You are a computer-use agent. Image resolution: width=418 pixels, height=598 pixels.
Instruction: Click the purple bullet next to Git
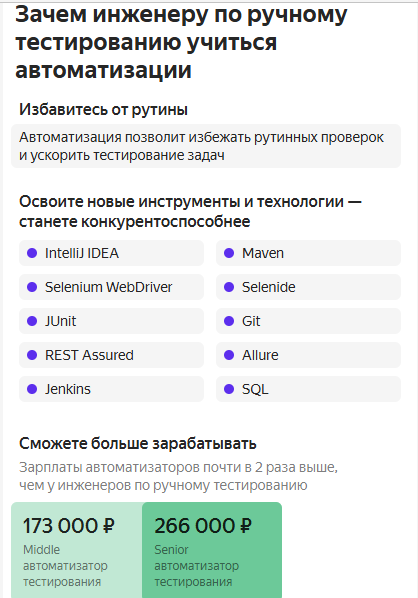pyautogui.click(x=229, y=321)
